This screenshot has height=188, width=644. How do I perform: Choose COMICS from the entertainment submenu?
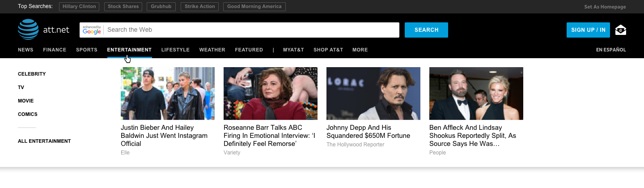pyautogui.click(x=28, y=114)
